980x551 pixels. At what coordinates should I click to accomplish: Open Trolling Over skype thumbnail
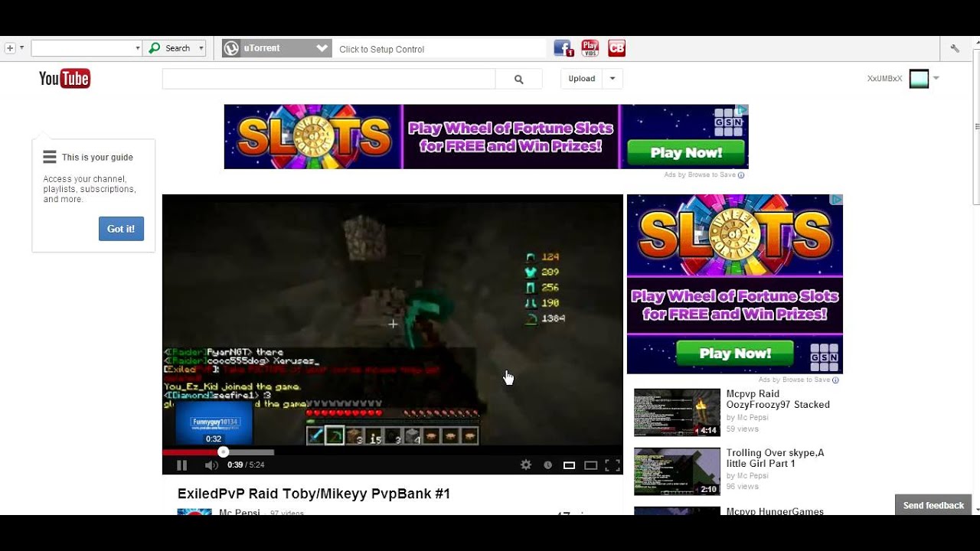pos(677,471)
